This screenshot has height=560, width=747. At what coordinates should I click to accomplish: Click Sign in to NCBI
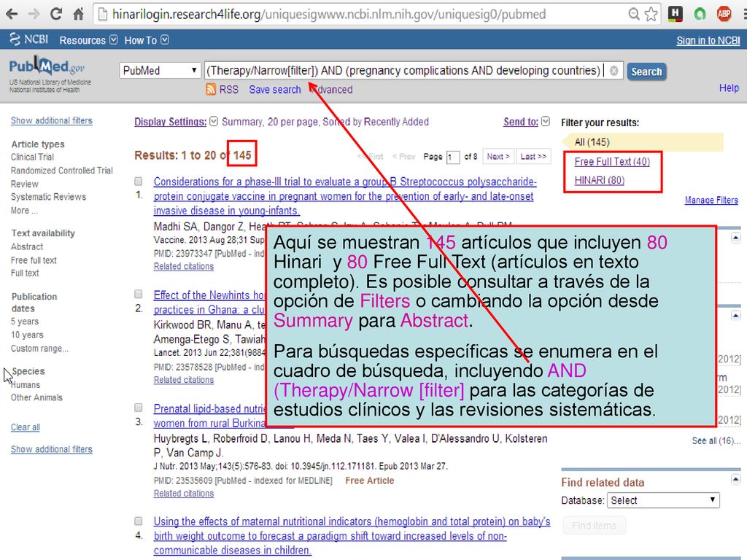(708, 41)
